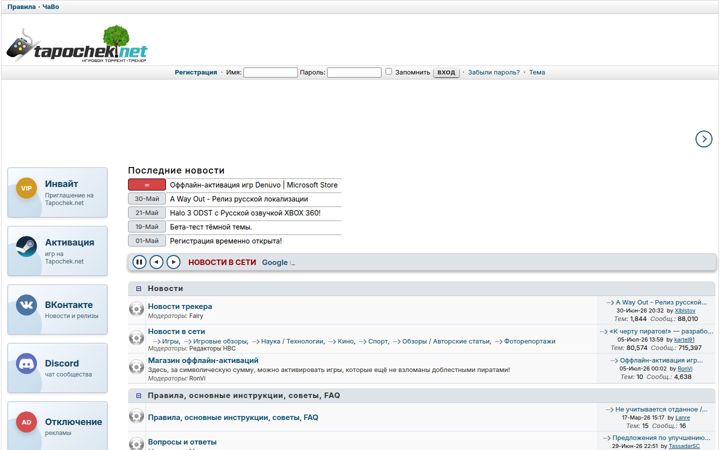Open Спорт subforum link

[x=378, y=341]
